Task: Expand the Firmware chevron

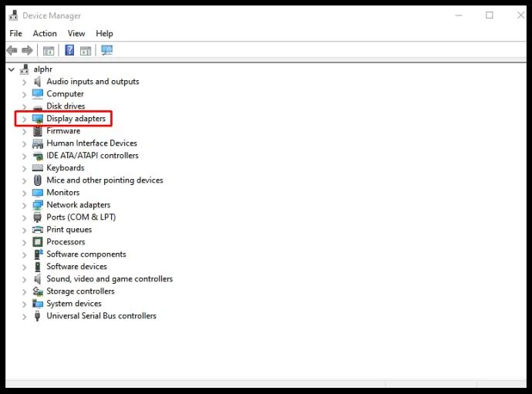Action: coord(24,131)
